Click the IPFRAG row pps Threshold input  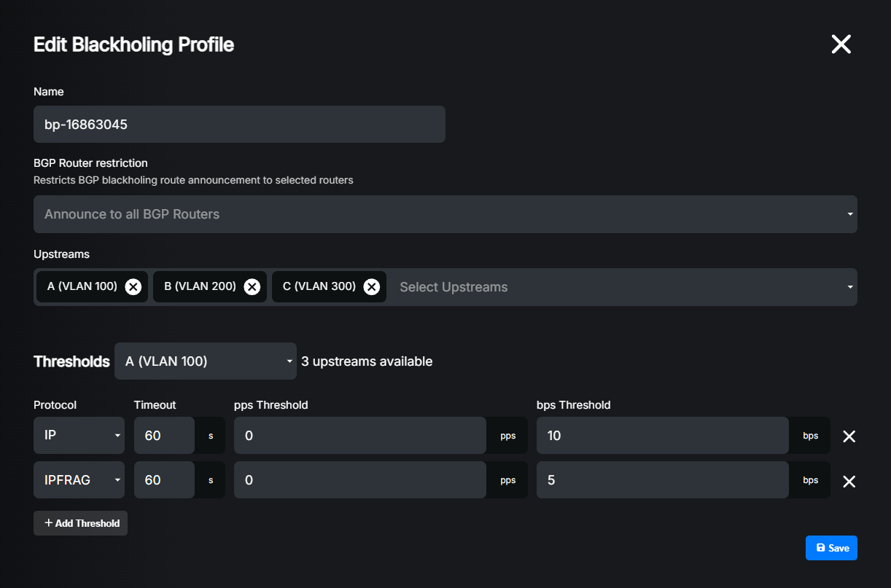(359, 480)
